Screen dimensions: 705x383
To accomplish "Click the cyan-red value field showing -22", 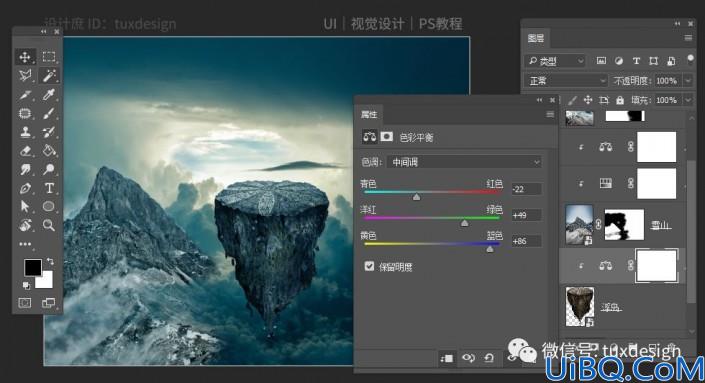I will 526,189.
